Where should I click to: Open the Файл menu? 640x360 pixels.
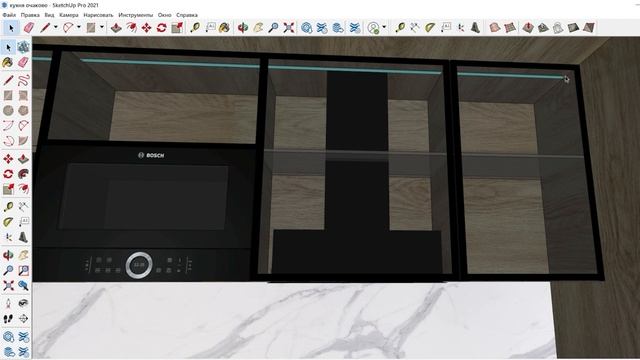coord(9,15)
